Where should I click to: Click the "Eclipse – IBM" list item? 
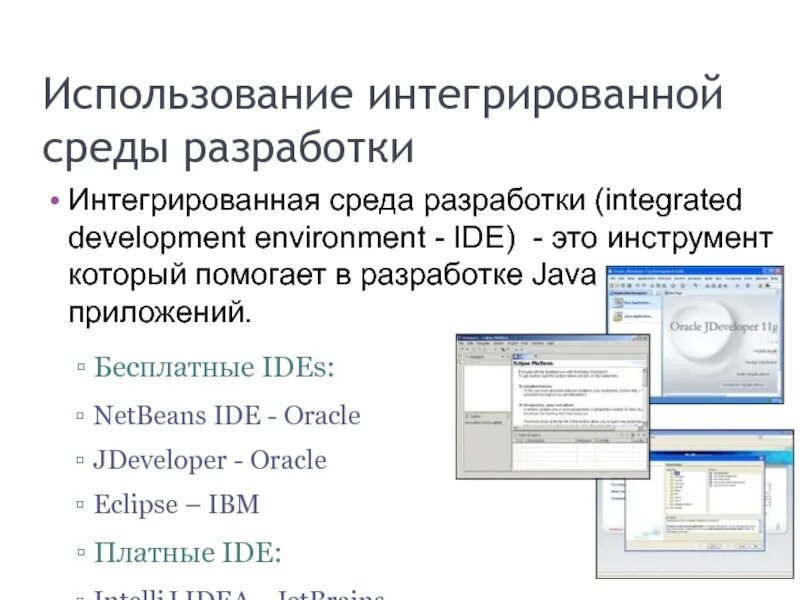pyautogui.click(x=177, y=505)
